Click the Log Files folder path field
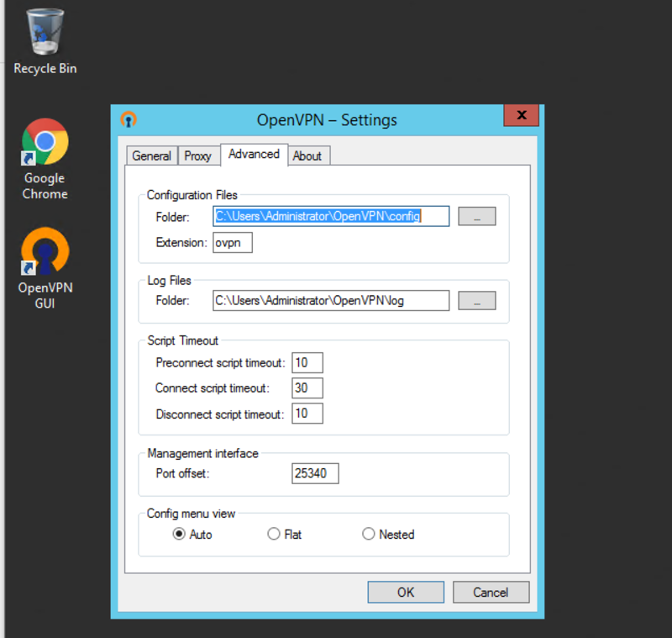The height and width of the screenshot is (638, 672). [331, 301]
